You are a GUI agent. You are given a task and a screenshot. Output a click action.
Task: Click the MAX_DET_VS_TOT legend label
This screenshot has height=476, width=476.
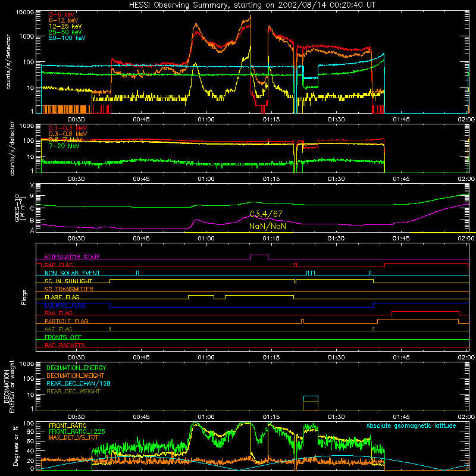[x=73, y=437]
